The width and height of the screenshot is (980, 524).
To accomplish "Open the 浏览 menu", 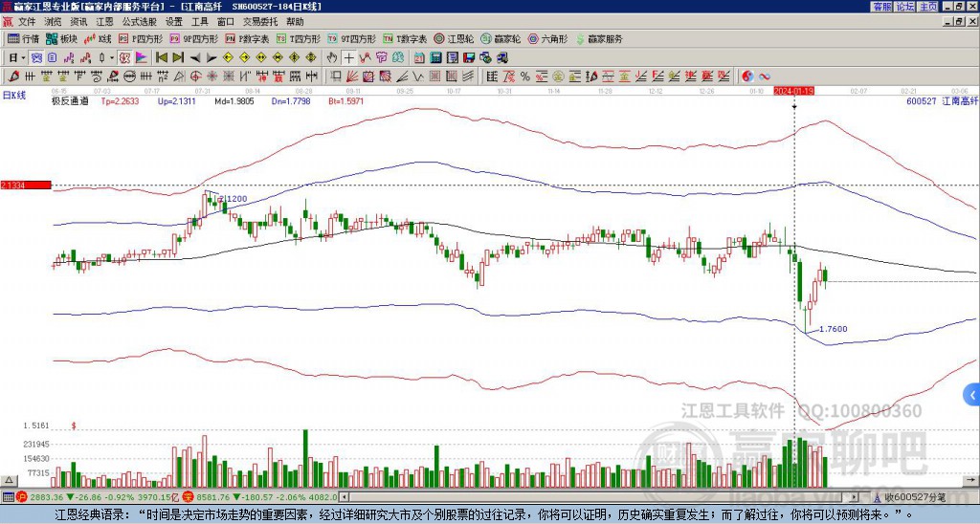I will [x=54, y=22].
